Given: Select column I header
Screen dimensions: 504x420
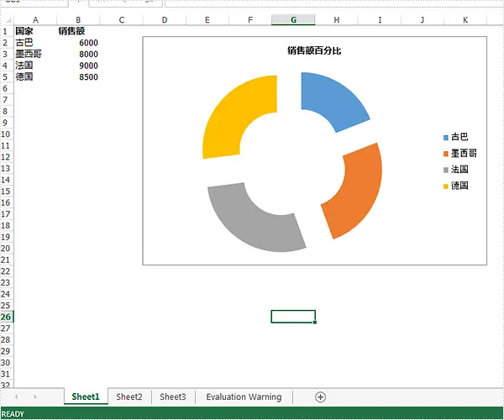Looking at the screenshot, I should [380, 20].
